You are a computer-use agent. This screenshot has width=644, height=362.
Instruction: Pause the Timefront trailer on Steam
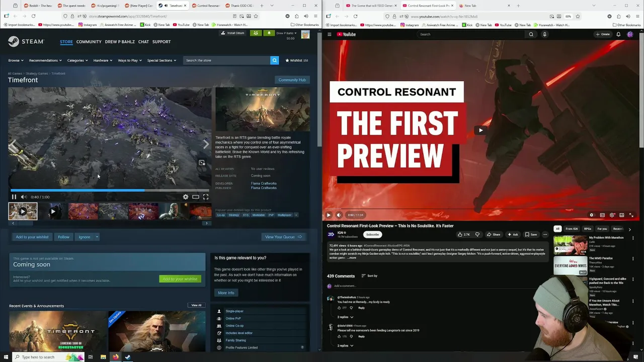[x=14, y=197]
